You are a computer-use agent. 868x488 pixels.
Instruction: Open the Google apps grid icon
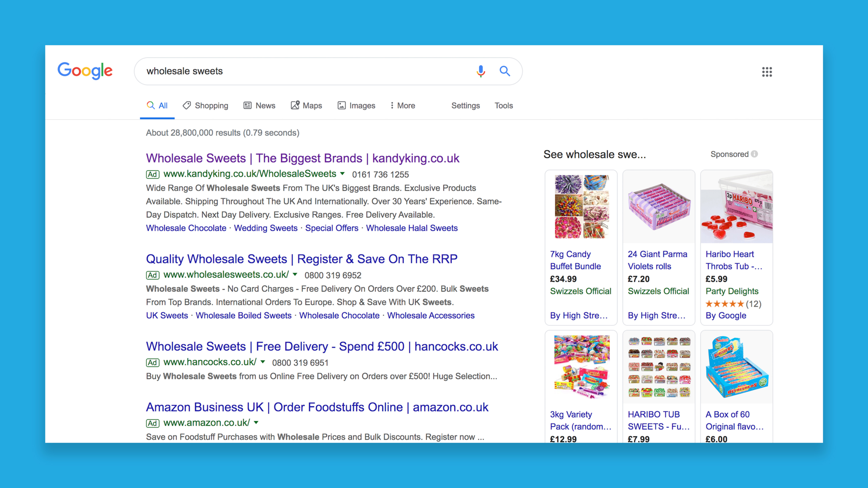[x=767, y=72]
